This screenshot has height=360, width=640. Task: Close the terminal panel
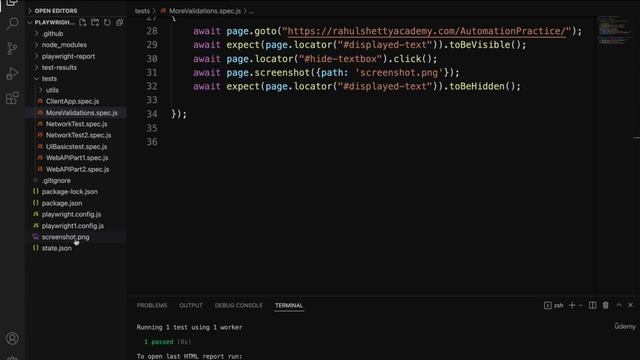tap(631, 305)
